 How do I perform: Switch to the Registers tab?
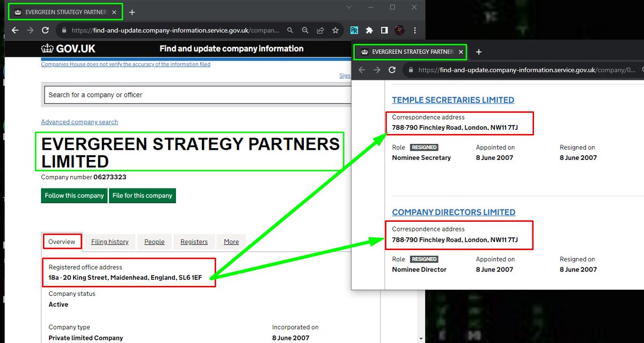point(194,242)
